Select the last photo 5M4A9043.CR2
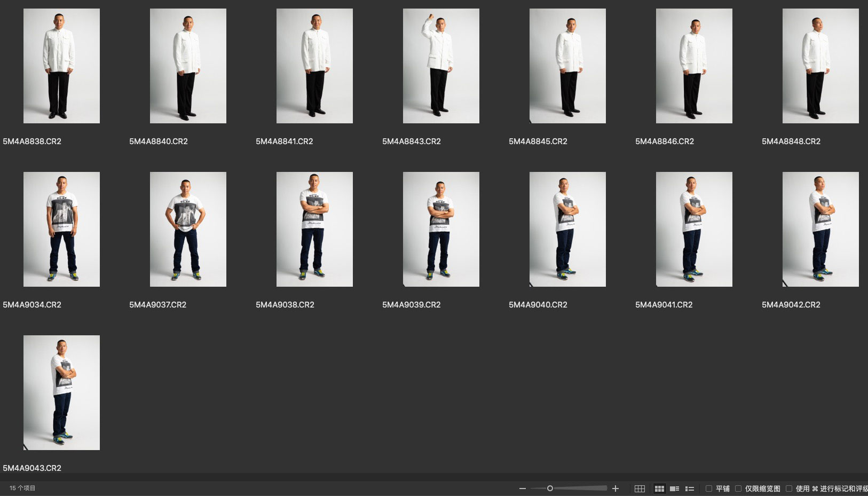This screenshot has width=868, height=496. 61,392
